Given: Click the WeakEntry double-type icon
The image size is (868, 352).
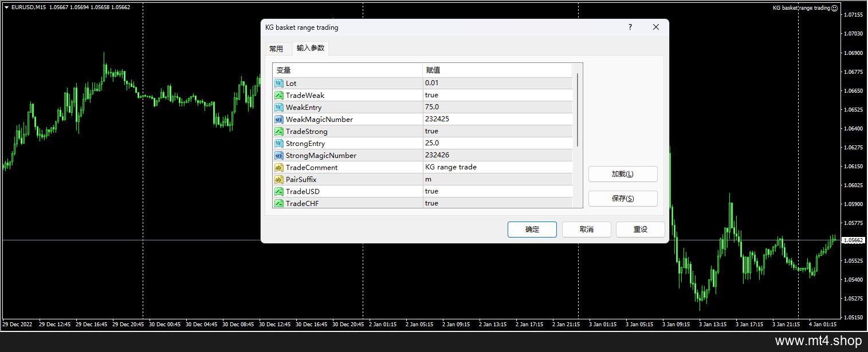Looking at the screenshot, I should [279, 108].
